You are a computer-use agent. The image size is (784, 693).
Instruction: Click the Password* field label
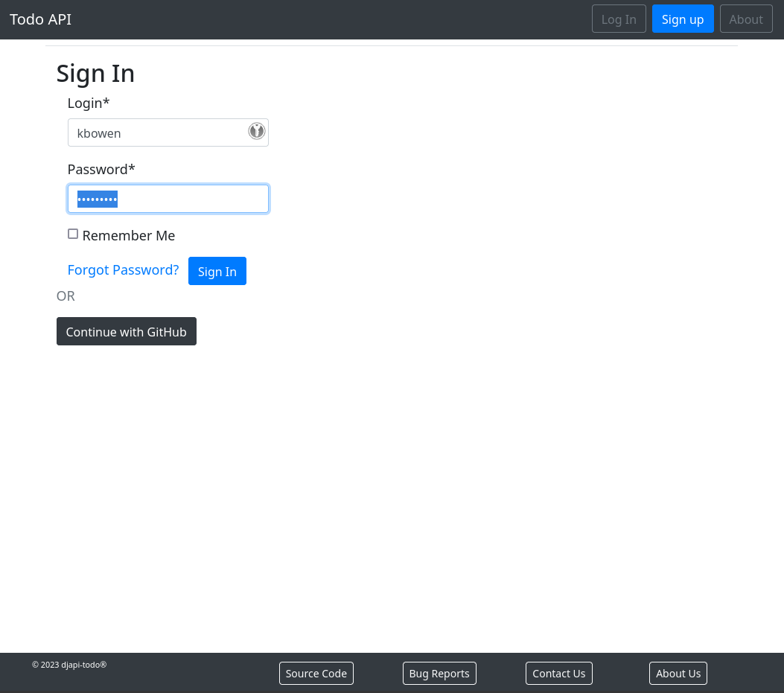pyautogui.click(x=101, y=170)
